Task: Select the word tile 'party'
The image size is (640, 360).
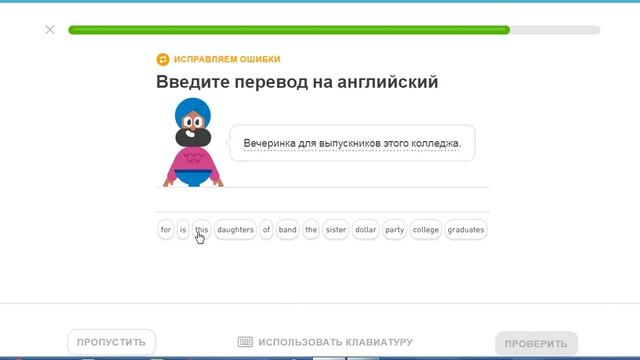Action: pyautogui.click(x=394, y=229)
